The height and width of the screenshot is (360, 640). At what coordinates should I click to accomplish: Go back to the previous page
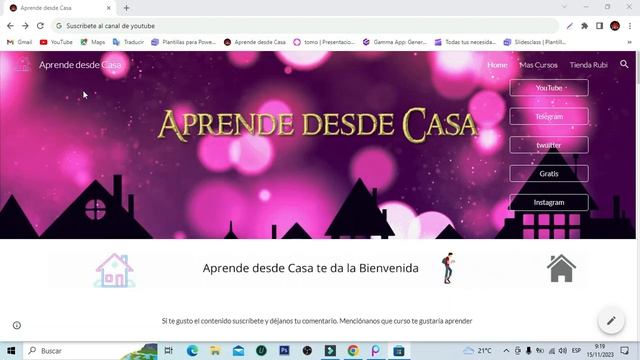click(10, 26)
